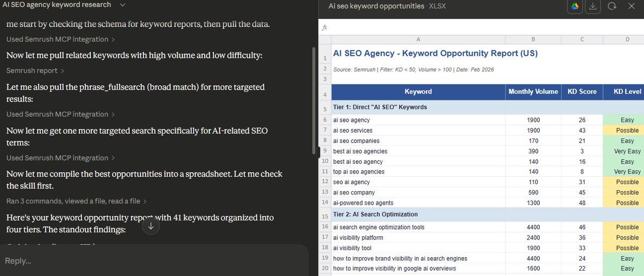The width and height of the screenshot is (644, 276).
Task: Click the 'Monthly Volume' header cell
Action: coord(533,92)
